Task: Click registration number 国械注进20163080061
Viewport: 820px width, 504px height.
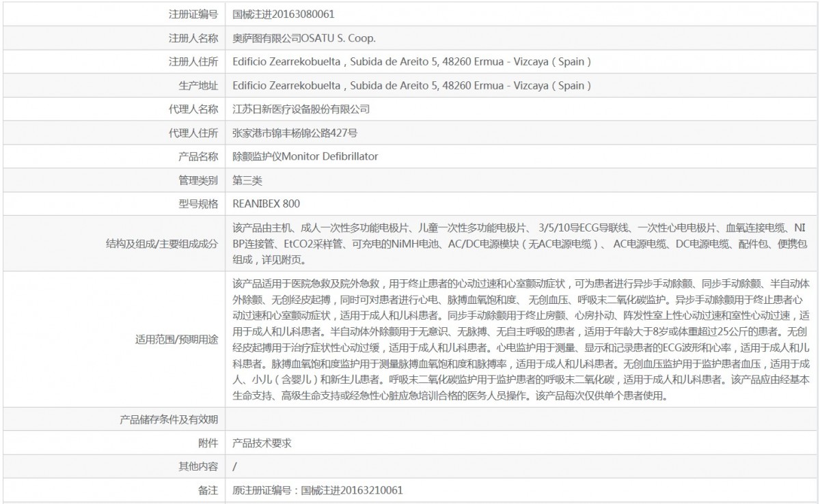Action: click(x=283, y=14)
